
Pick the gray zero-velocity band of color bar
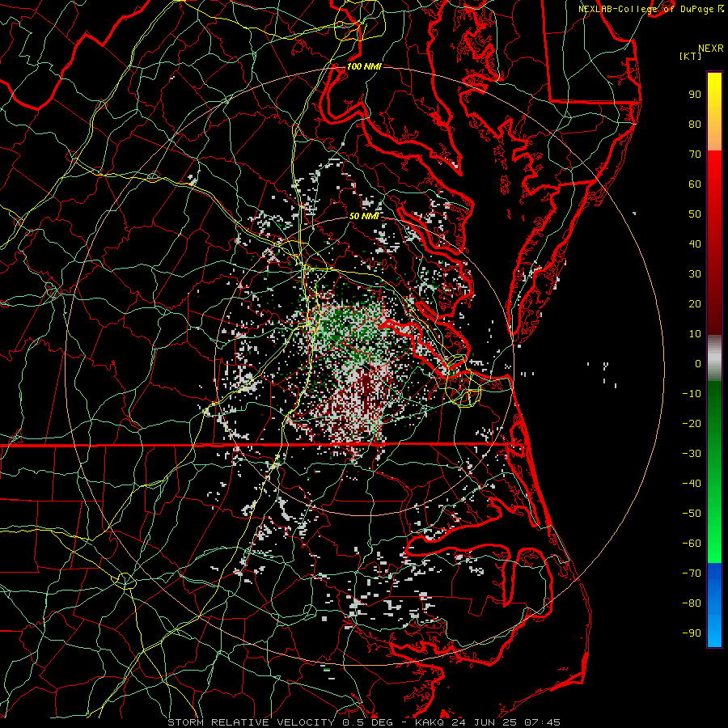[x=714, y=358]
